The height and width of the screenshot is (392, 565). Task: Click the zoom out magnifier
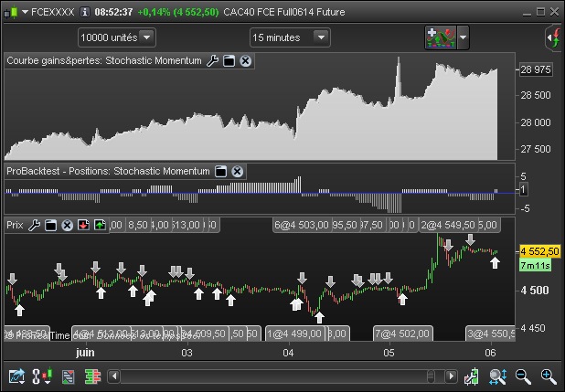point(523,376)
